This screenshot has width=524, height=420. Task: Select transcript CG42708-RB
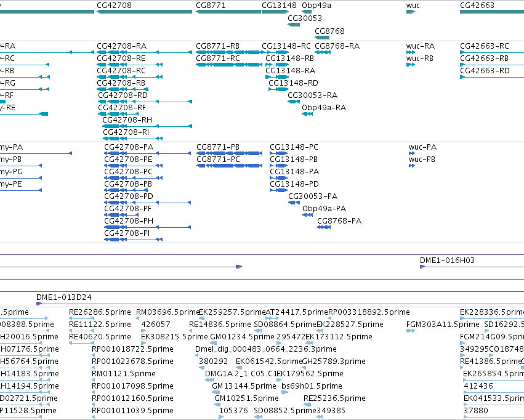coord(121,83)
